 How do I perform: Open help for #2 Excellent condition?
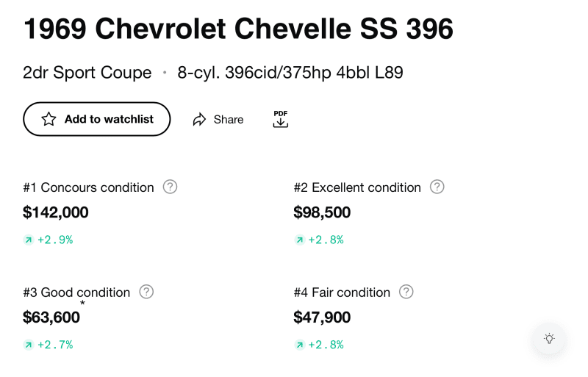pos(437,187)
